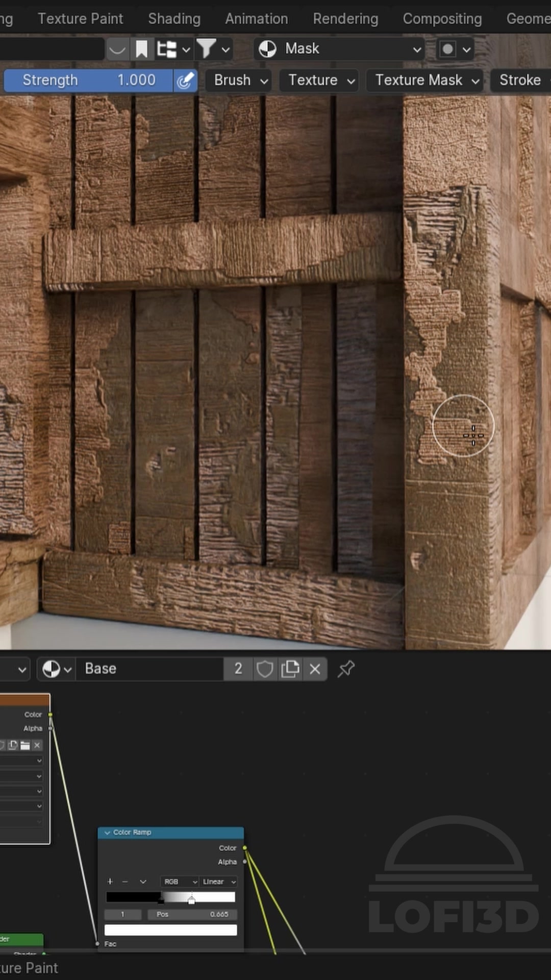Select the Rendering workspace tab
Screen dimensions: 551x980
click(x=345, y=19)
